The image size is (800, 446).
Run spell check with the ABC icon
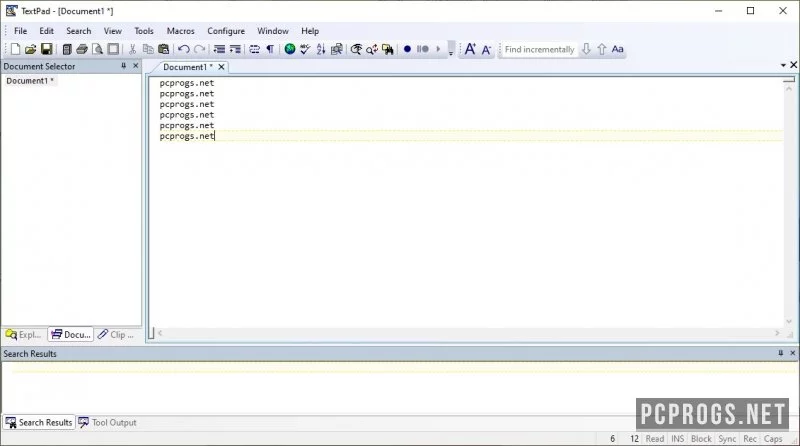[x=305, y=49]
